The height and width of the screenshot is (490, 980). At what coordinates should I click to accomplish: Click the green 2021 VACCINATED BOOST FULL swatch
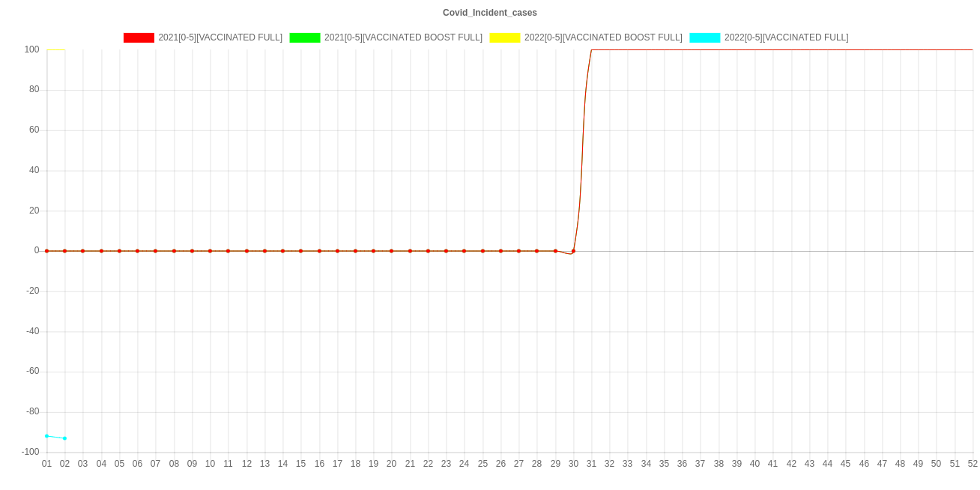[x=305, y=37]
